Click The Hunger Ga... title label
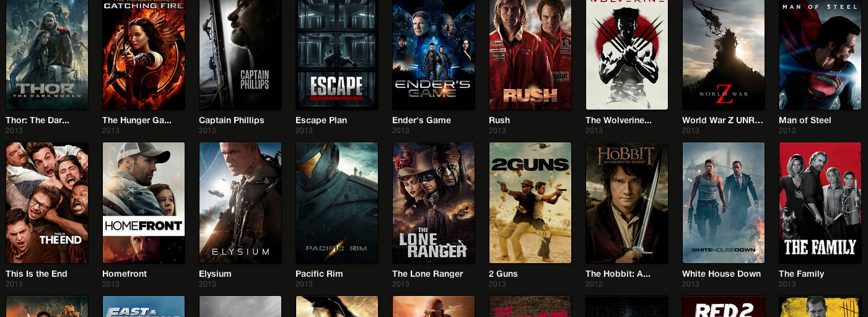This screenshot has height=317, width=868. [136, 120]
